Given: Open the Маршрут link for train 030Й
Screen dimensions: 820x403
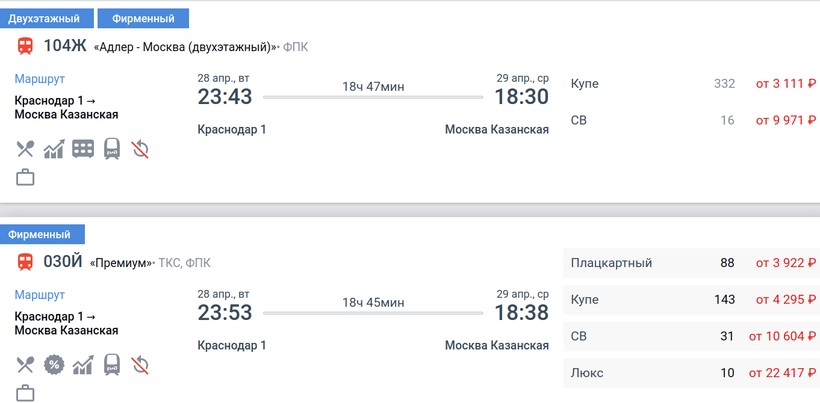Looking at the screenshot, I should click(x=40, y=295).
